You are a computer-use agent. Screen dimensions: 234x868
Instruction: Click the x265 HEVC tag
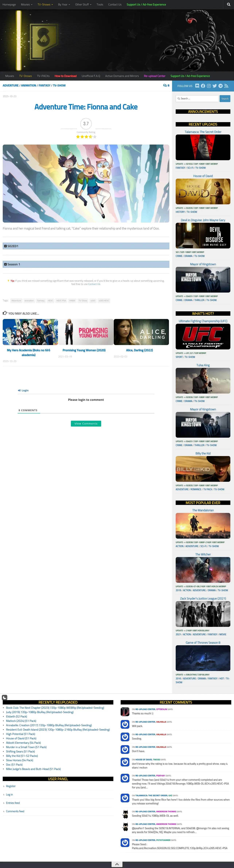104,301
